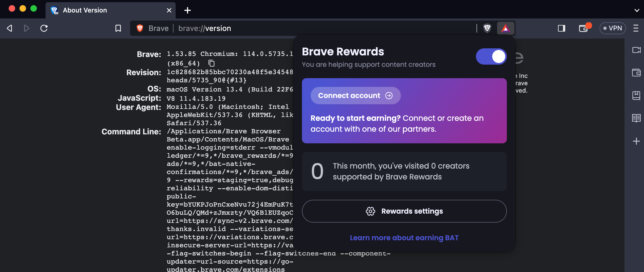Screen dimensions: 644x272
Task: Turn off the Brave Rewards toggle
Action: 491,56
